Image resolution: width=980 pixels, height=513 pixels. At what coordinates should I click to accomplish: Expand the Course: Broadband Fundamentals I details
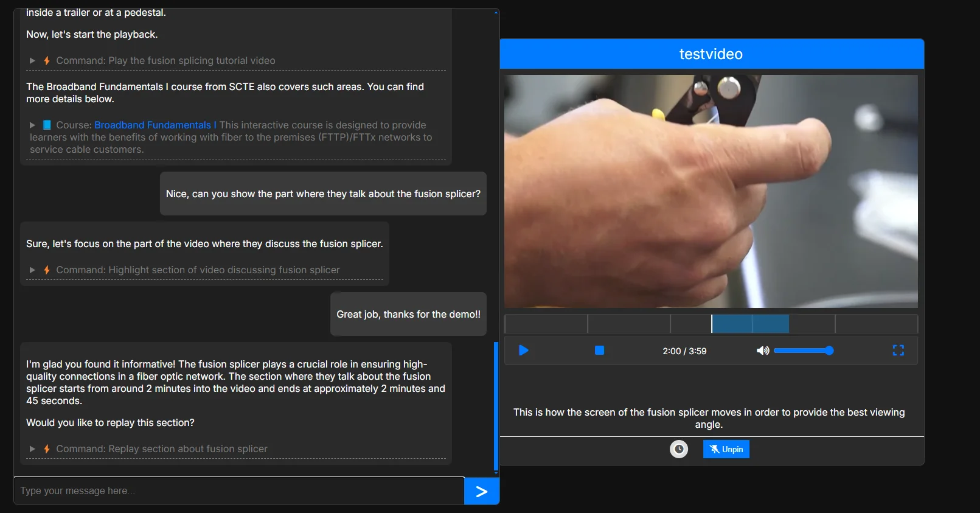32,125
